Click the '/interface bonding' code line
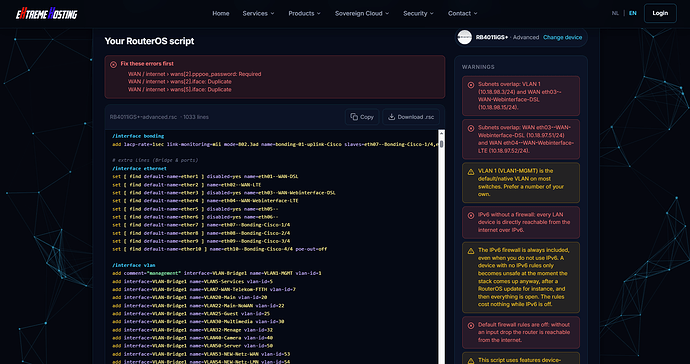 [138, 136]
